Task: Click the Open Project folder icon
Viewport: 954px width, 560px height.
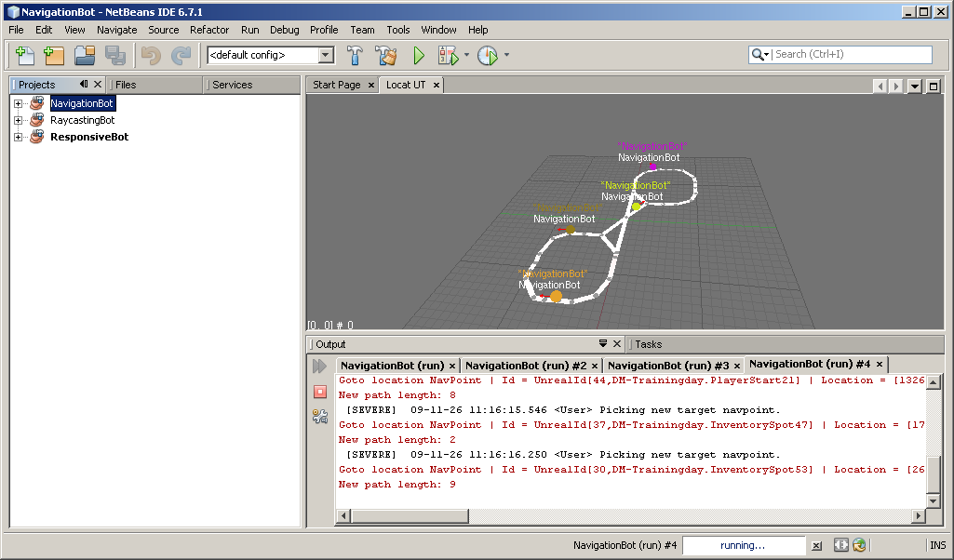Action: [85, 55]
